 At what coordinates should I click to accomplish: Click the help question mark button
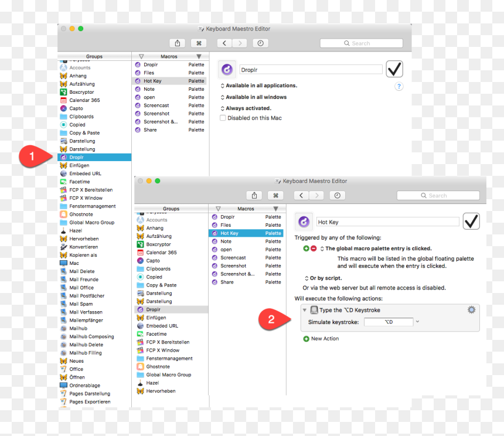coord(399,86)
